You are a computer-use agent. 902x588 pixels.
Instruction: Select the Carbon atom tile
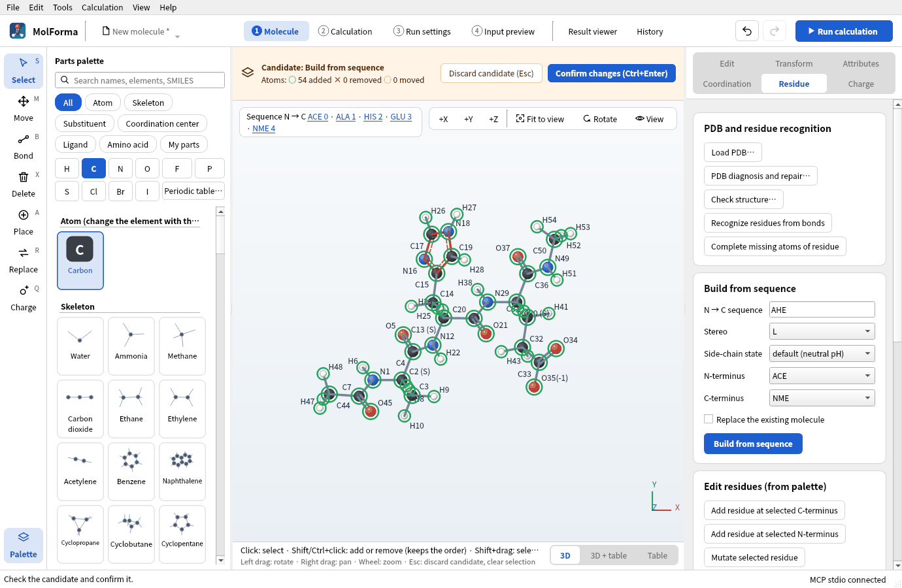[80, 260]
